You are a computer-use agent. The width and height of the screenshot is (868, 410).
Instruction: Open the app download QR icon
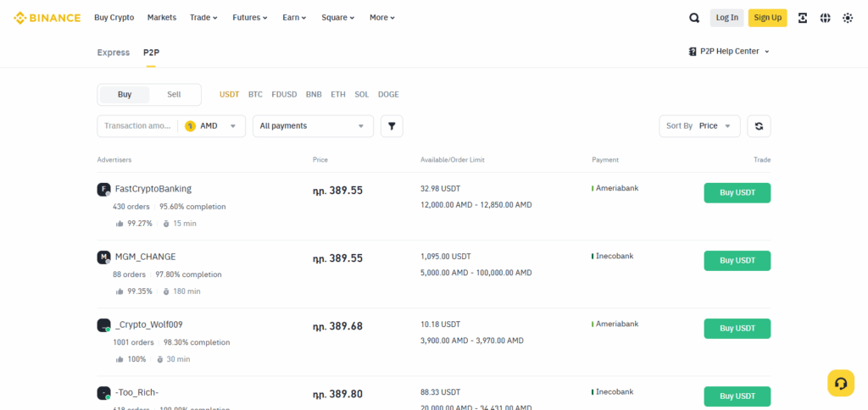(x=803, y=18)
